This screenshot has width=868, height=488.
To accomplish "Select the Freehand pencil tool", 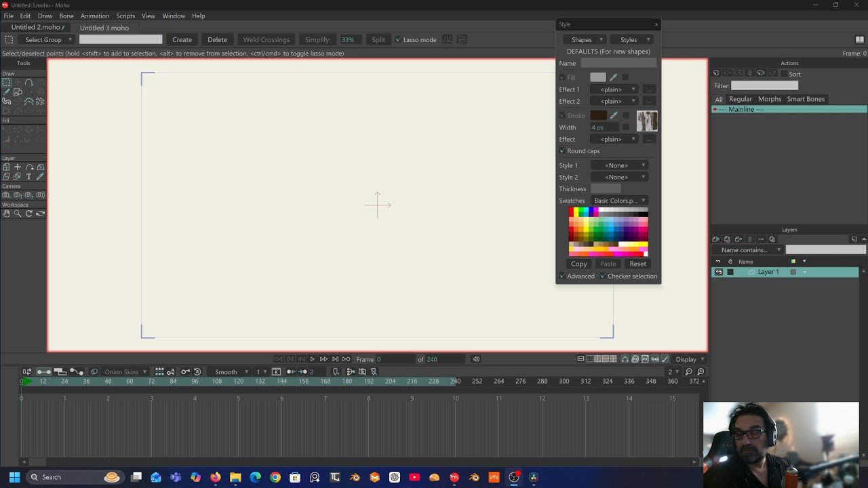I will (x=6, y=92).
